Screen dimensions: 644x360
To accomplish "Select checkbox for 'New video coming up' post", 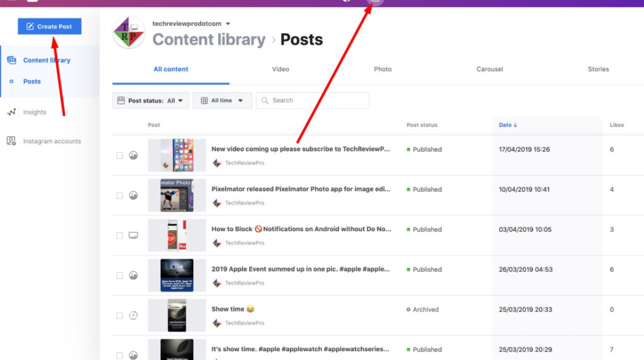I will click(x=120, y=155).
